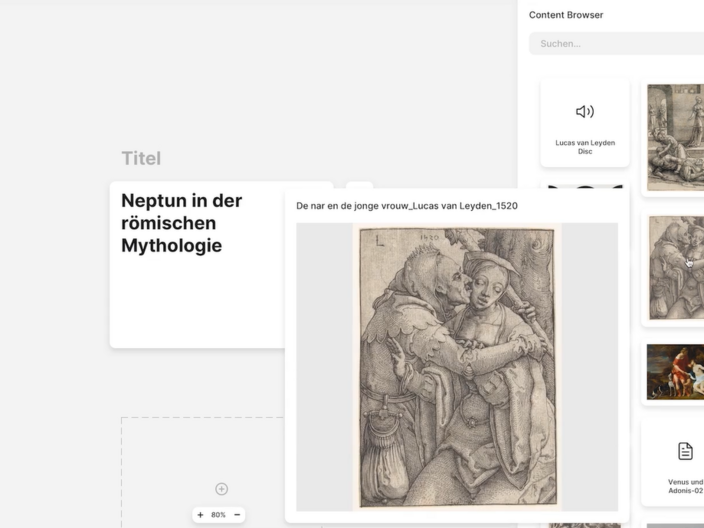Select the hovered fool and woman engraving thumbnail

[676, 268]
